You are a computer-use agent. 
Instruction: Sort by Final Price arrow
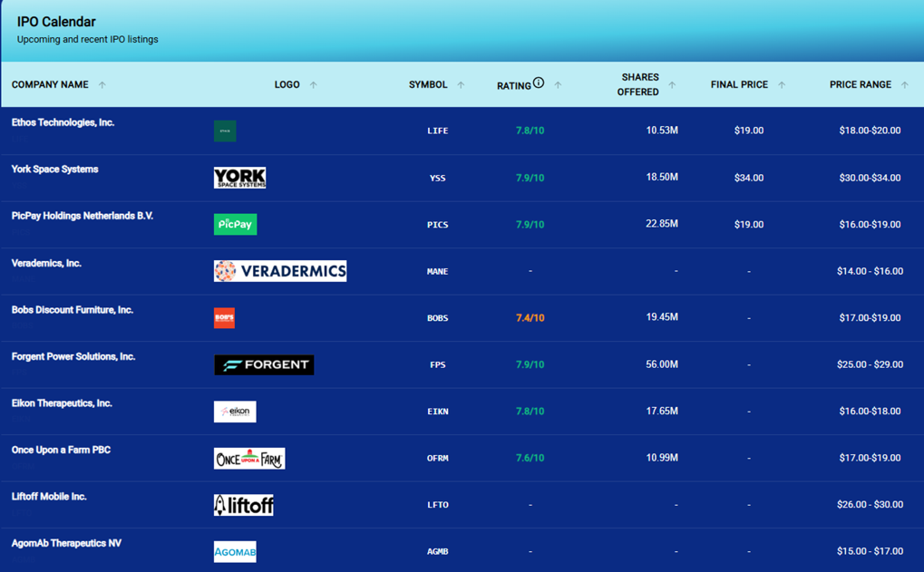(x=782, y=85)
